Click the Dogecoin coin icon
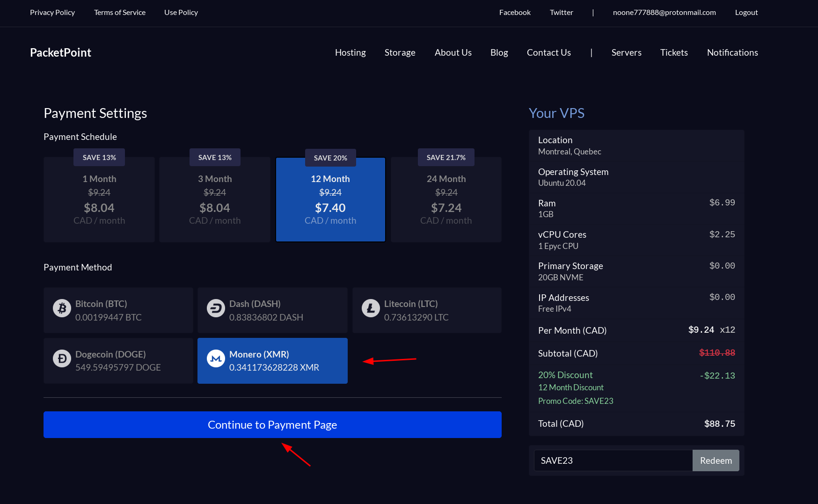The width and height of the screenshot is (818, 504). pyautogui.click(x=62, y=358)
